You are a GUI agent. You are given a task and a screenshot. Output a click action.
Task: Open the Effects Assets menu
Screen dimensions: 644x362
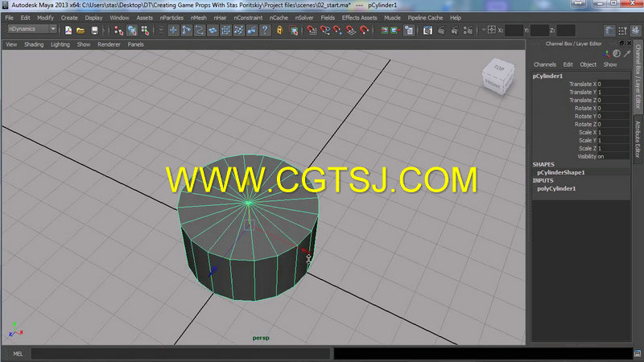tap(359, 18)
